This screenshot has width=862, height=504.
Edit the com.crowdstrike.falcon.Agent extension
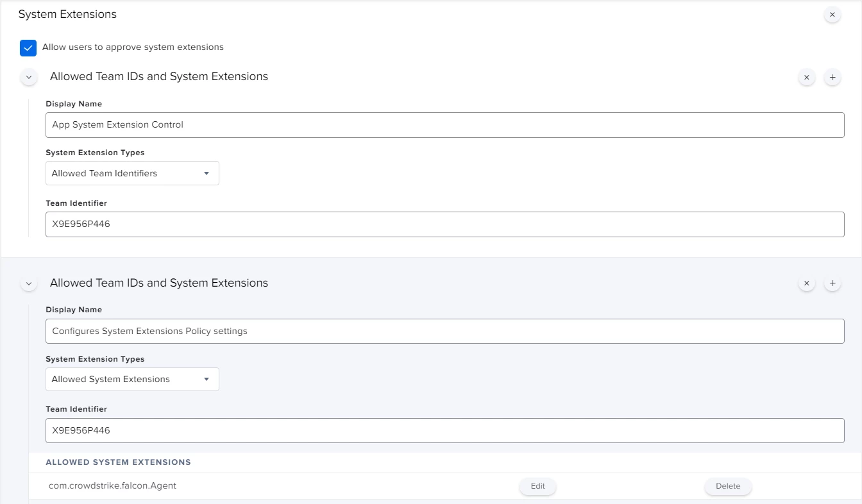tap(537, 486)
